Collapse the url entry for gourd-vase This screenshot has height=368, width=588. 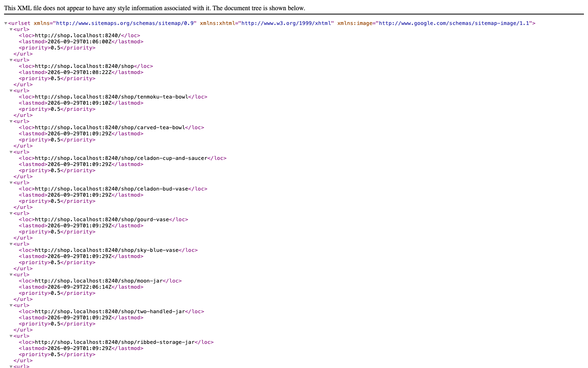pos(11,213)
